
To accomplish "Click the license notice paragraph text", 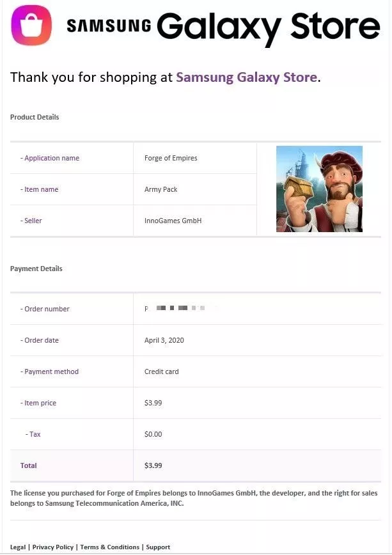I will (194, 498).
